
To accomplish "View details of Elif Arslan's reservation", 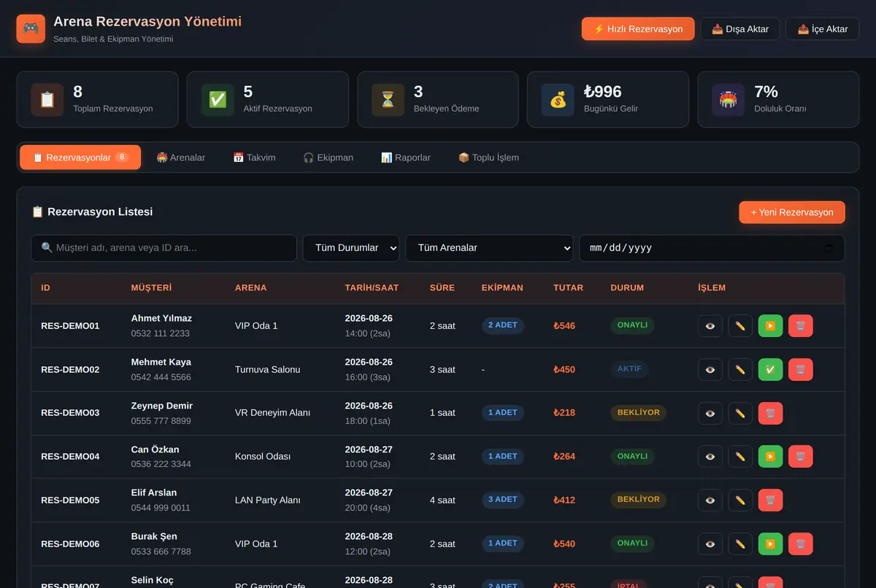I will tap(710, 500).
